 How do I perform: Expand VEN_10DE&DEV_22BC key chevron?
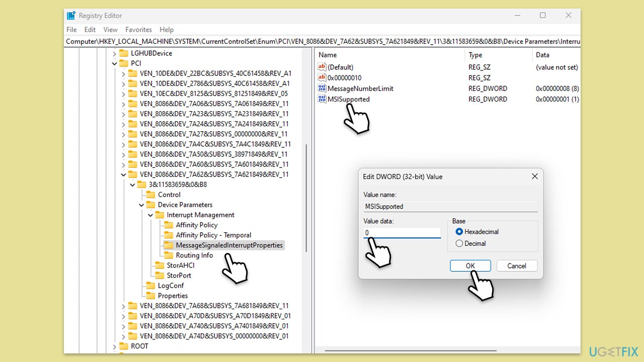123,73
